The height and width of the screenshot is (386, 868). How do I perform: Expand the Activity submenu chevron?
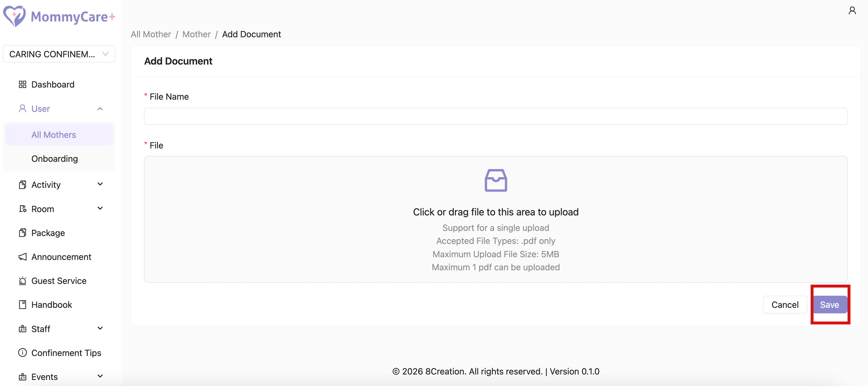(100, 185)
